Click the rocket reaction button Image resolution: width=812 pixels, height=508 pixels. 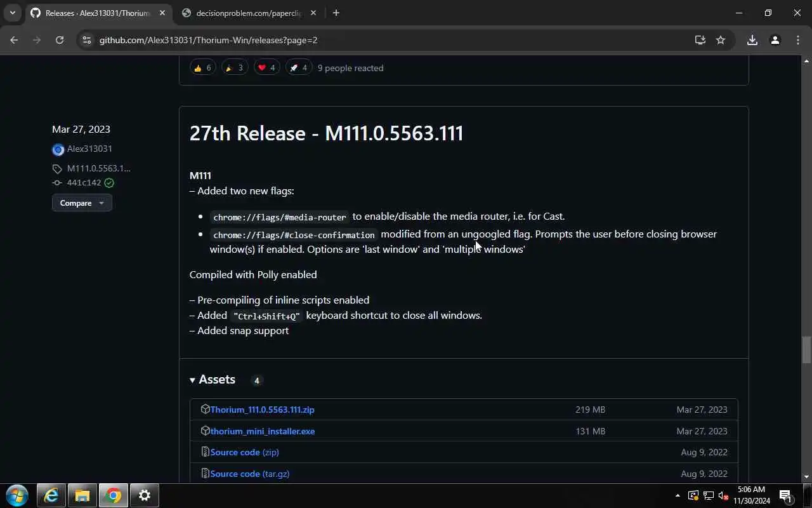(x=298, y=68)
